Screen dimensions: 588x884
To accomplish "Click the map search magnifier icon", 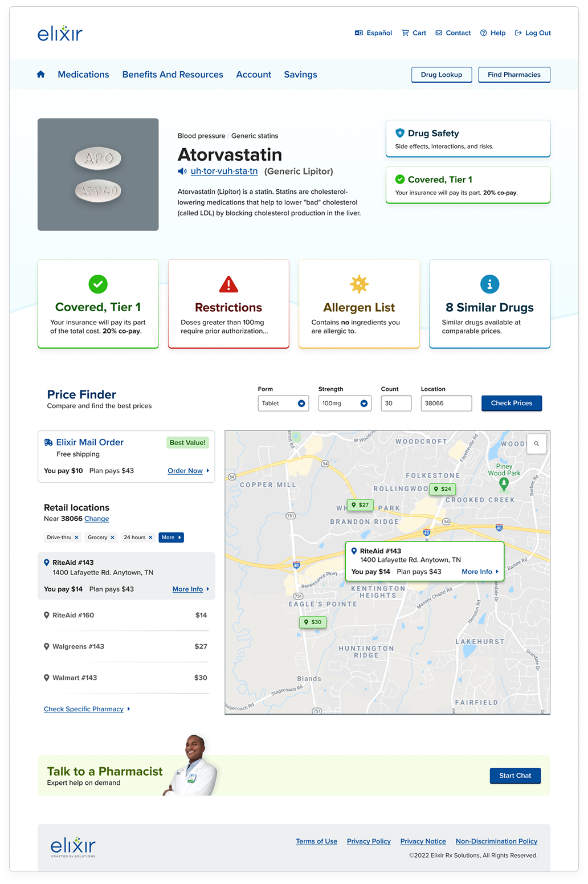I will pyautogui.click(x=536, y=443).
